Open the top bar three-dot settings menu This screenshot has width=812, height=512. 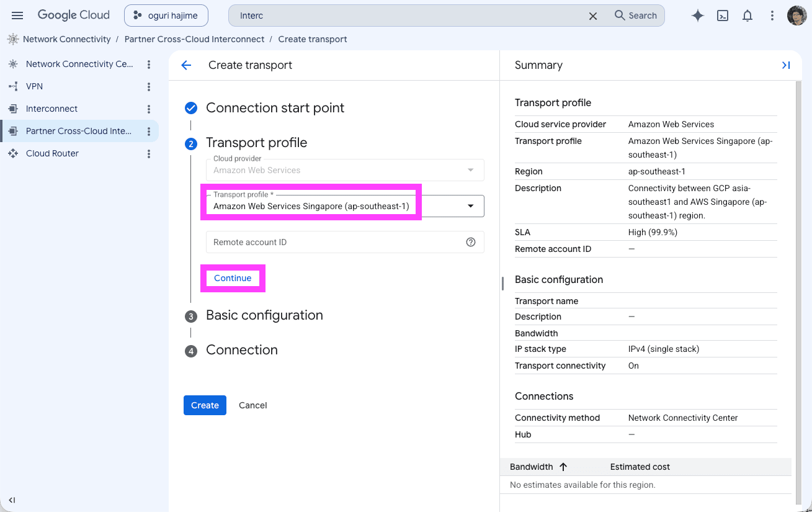(772, 16)
